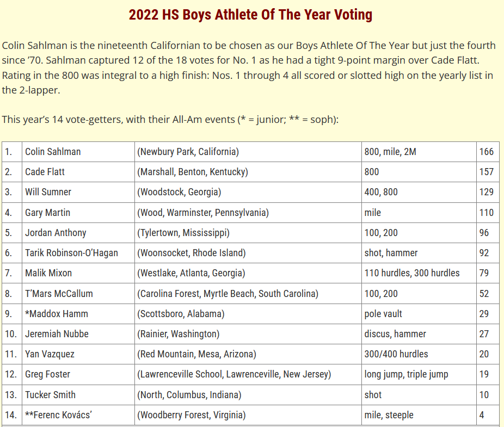The image size is (504, 427).
Task: Select the long jump, triple jump cell
Action: click(419, 374)
